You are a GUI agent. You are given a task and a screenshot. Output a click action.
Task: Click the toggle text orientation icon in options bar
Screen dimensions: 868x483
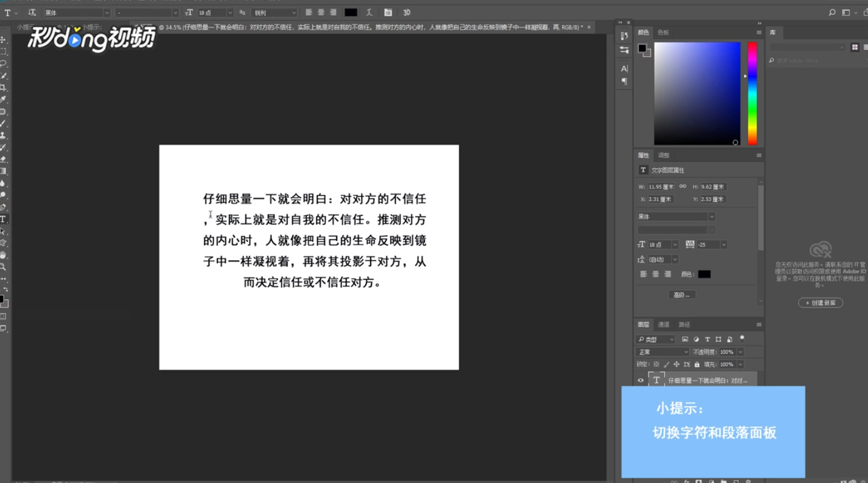33,12
